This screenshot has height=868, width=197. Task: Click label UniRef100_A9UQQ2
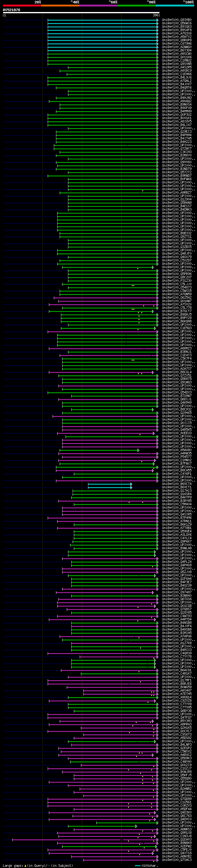176,101
